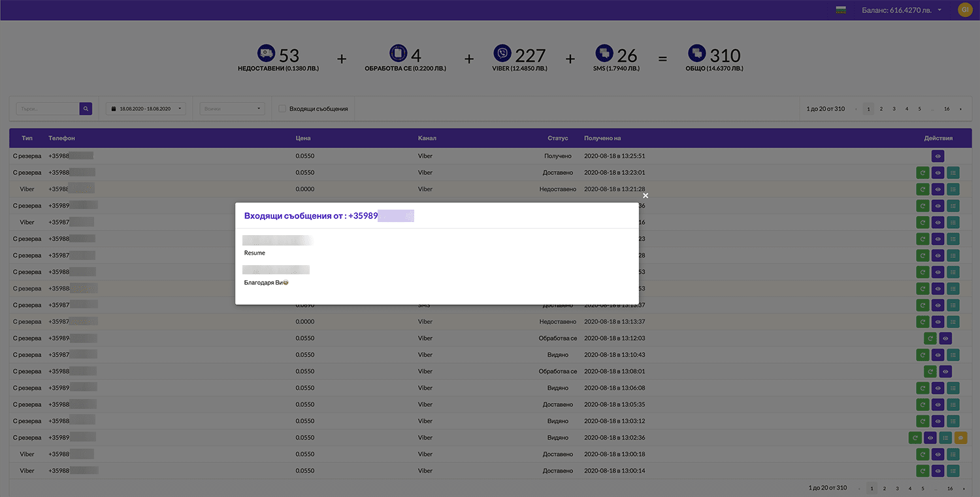Click the Viber statistics icon

[x=502, y=54]
